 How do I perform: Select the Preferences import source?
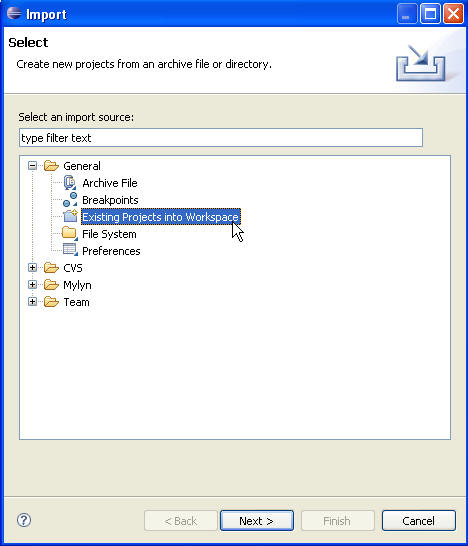tap(111, 251)
